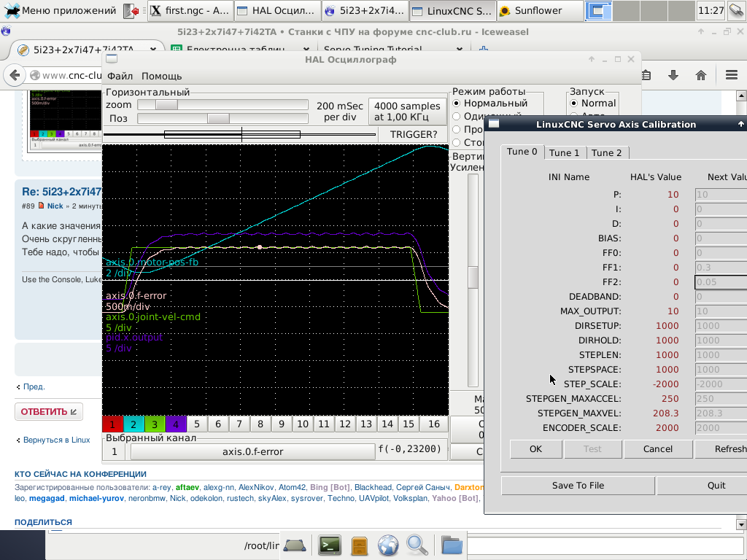Viewport: 747px width, 560px height.
Task: Click the axis.0.f-error selected channel field
Action: point(252,451)
